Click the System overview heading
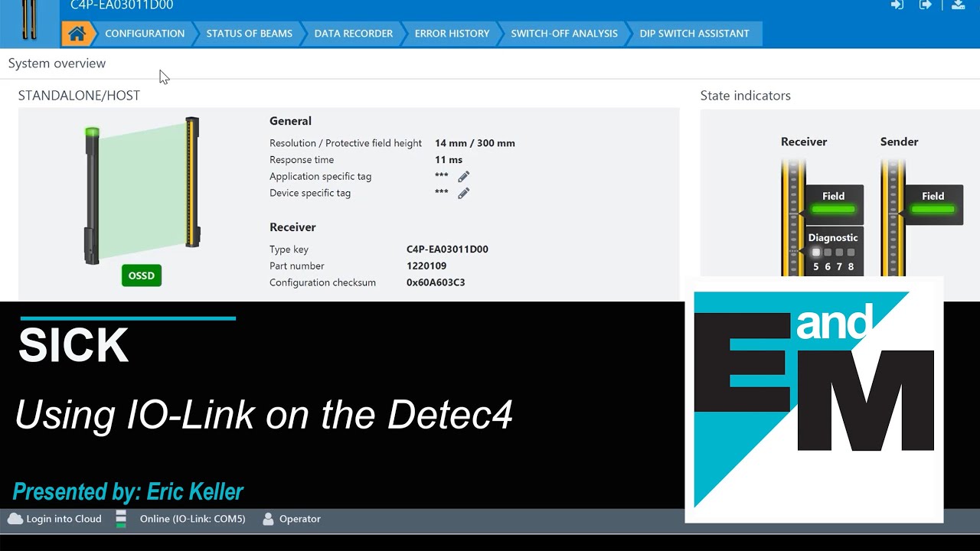Viewport: 980px width, 551px height. click(57, 64)
